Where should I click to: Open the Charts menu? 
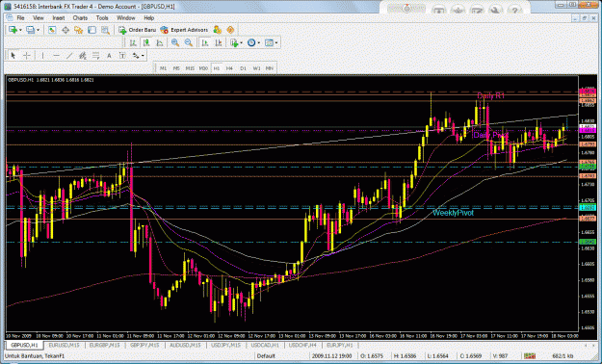click(80, 18)
